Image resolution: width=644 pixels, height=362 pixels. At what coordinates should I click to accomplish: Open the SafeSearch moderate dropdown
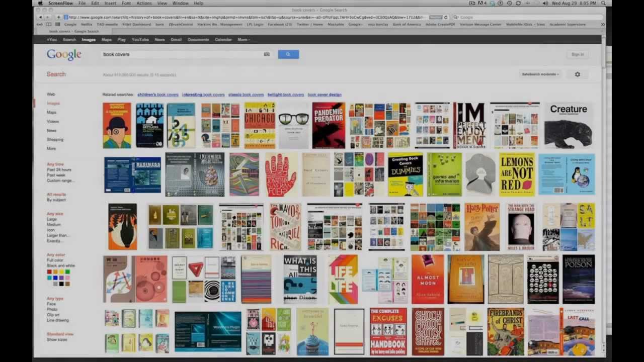tap(540, 74)
